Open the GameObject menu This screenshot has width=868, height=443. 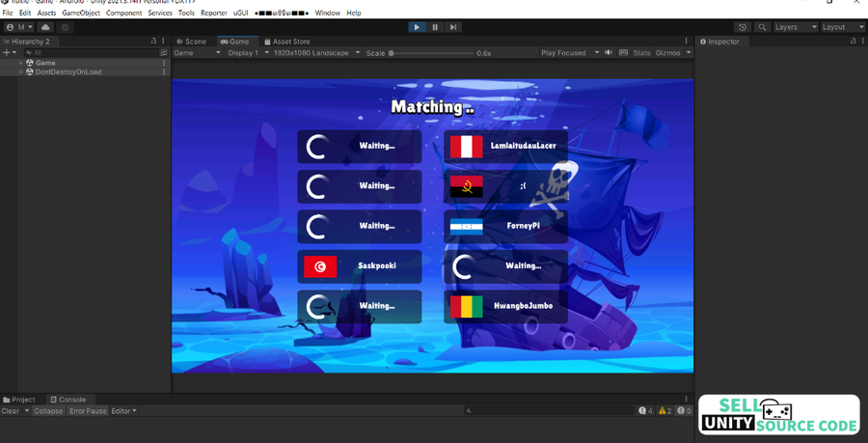pos(81,13)
